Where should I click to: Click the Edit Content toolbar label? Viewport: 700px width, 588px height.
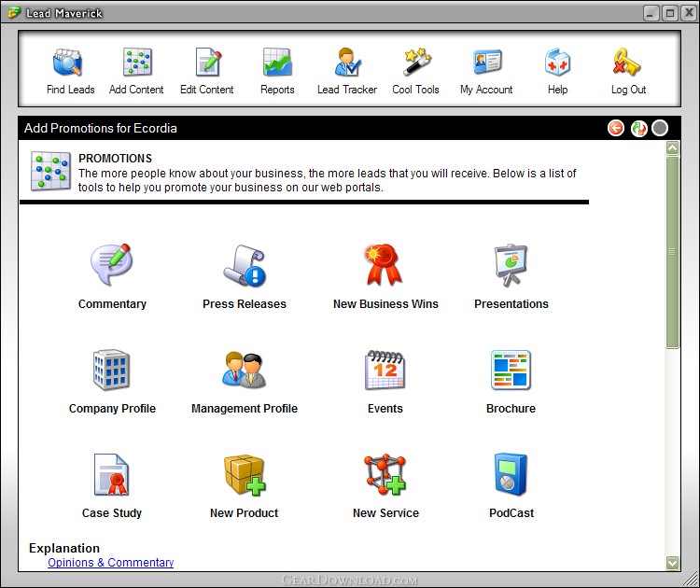(x=206, y=90)
